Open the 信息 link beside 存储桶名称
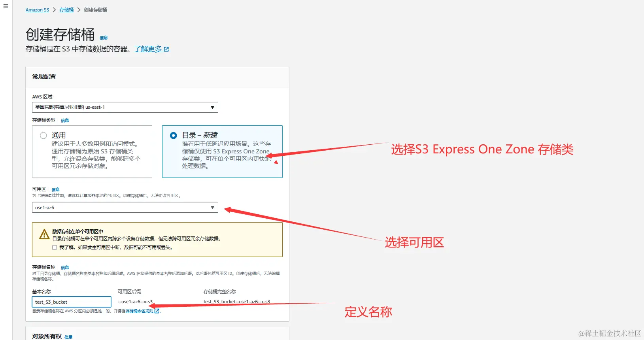Viewport: 644px width, 340px height. click(x=65, y=268)
